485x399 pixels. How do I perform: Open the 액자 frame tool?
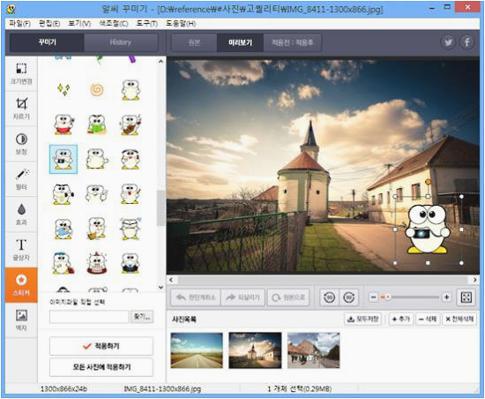pyautogui.click(x=21, y=320)
